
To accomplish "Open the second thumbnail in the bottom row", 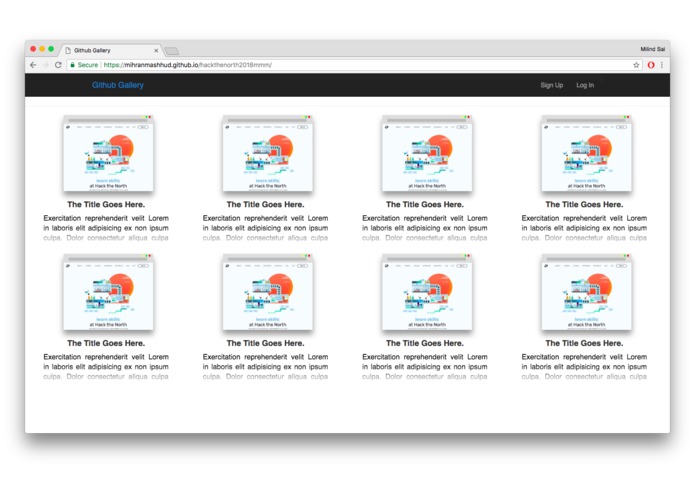I will 268,292.
